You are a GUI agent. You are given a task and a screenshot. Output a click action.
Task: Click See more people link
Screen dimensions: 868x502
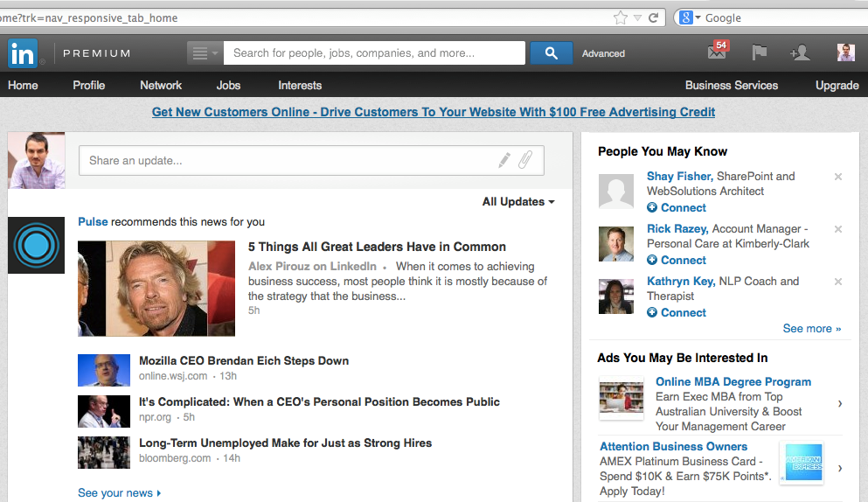coord(811,329)
